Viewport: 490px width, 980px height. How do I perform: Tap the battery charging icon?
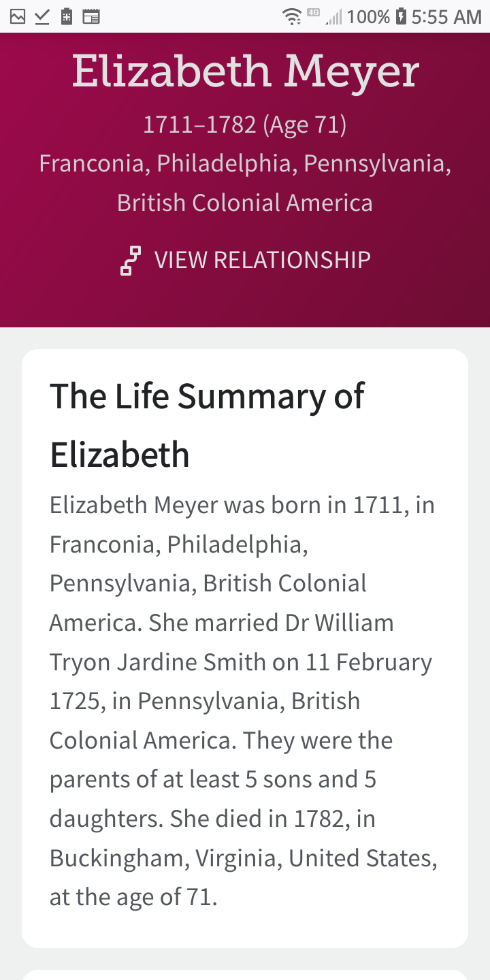(401, 16)
